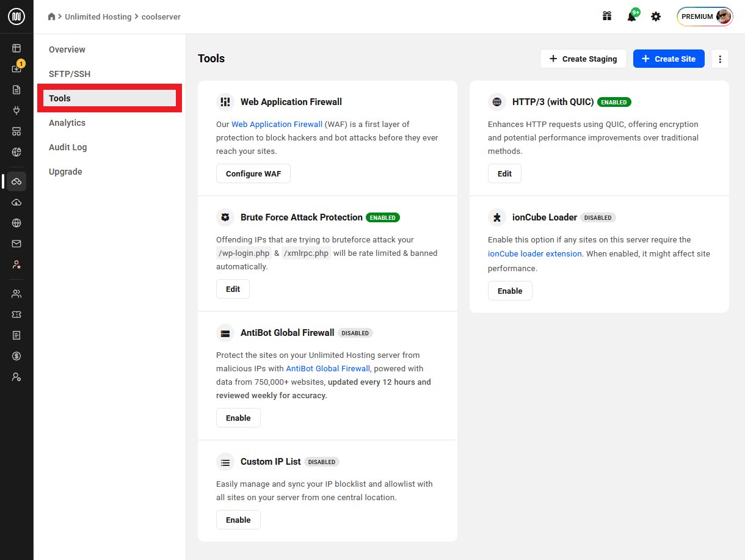
Task: Enable Custom IP List
Action: [x=238, y=520]
